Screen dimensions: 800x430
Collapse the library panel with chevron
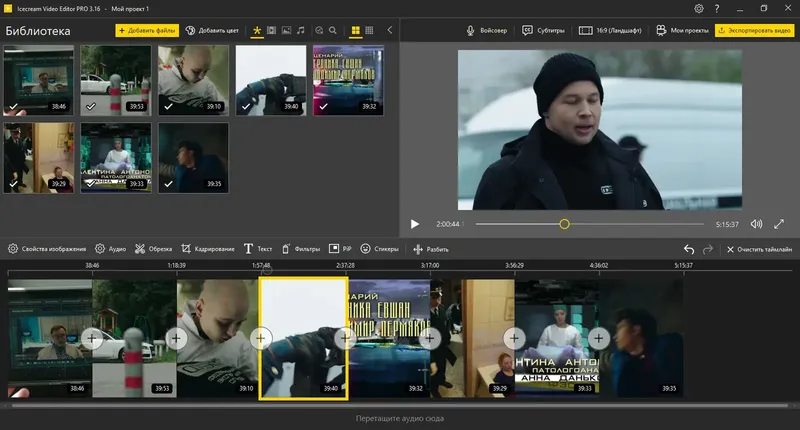click(x=390, y=31)
